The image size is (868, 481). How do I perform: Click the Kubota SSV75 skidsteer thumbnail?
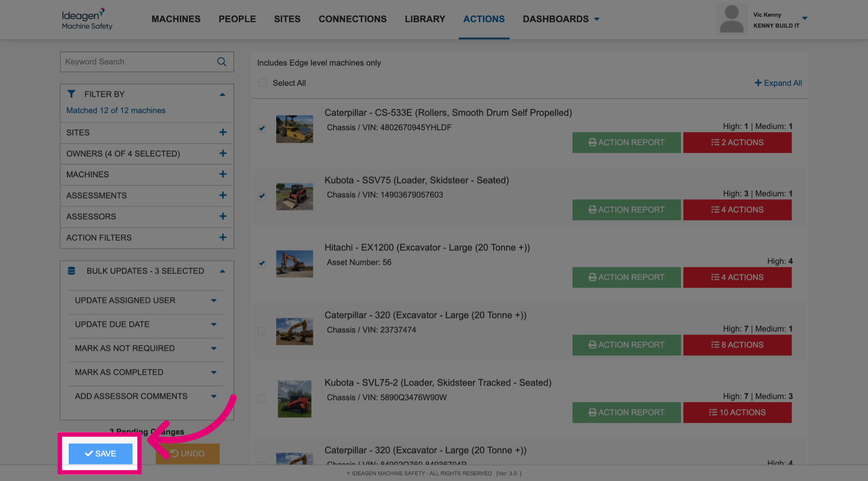click(295, 197)
